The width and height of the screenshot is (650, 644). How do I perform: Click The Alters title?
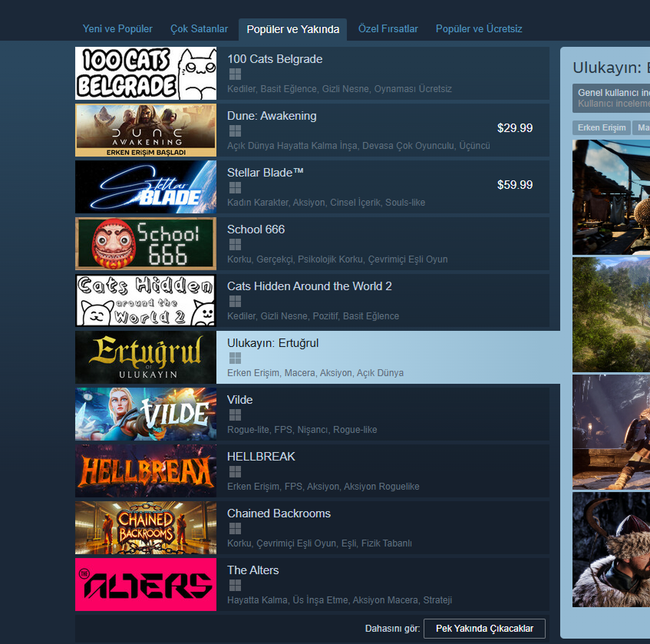click(253, 570)
